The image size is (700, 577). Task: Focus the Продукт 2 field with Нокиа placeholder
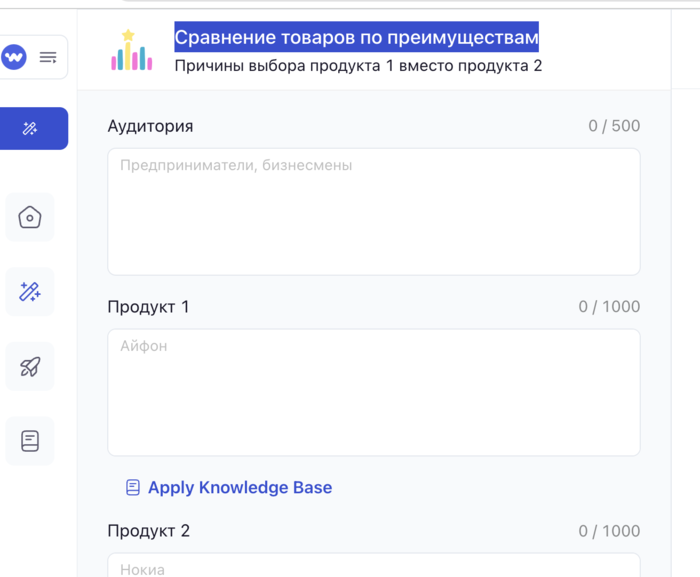pos(373,566)
